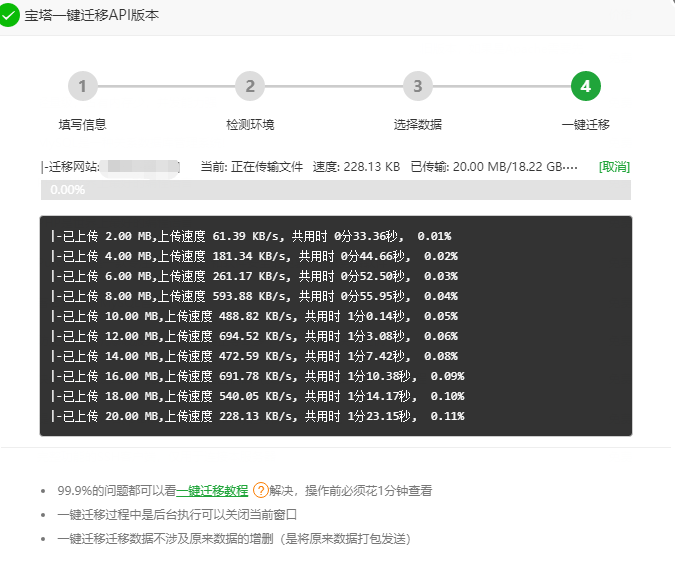675x567 pixels.
Task: Select step 1 circle 填写信息
Action: click(x=83, y=86)
